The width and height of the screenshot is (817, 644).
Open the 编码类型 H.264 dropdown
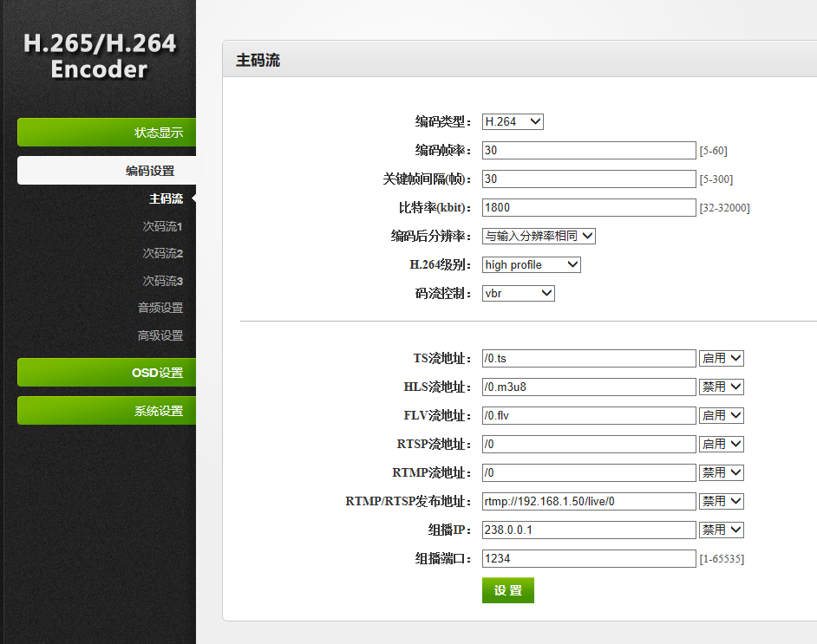tap(513, 122)
